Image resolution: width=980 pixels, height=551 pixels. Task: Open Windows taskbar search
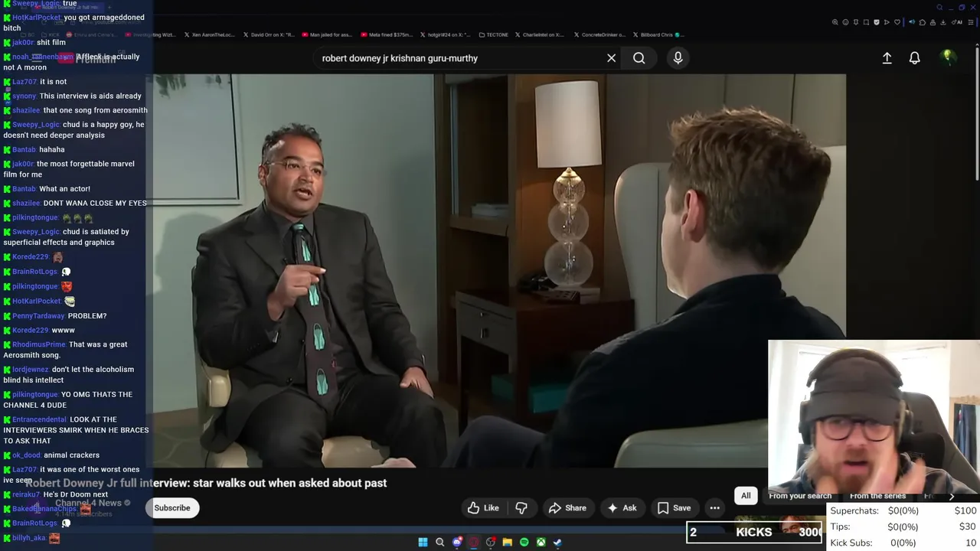[x=439, y=543]
